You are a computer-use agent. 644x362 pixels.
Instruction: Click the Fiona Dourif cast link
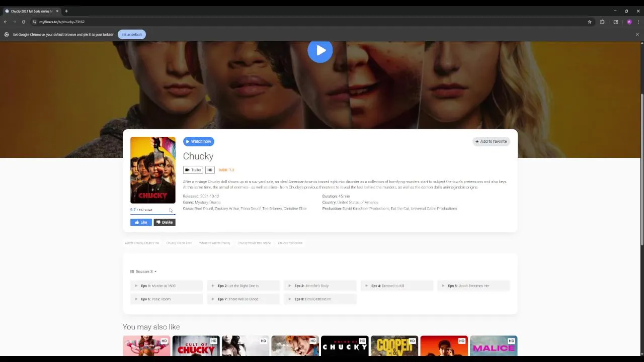click(250, 209)
